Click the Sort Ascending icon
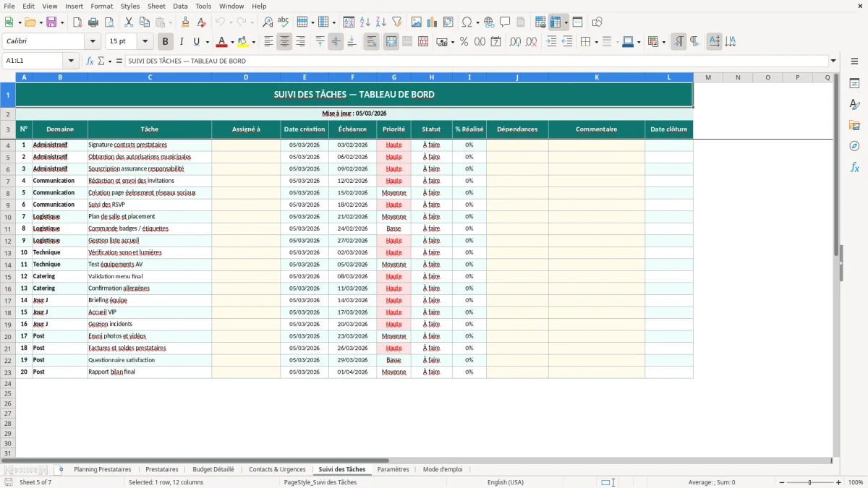 [365, 22]
